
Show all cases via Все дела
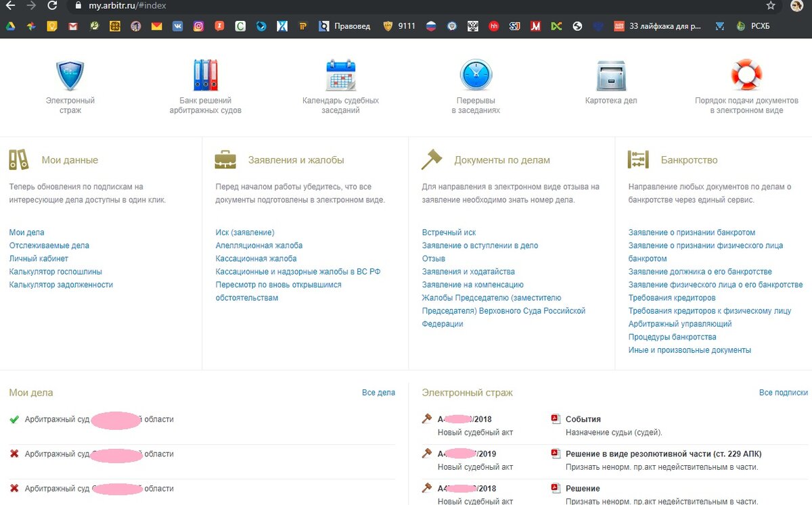point(378,393)
